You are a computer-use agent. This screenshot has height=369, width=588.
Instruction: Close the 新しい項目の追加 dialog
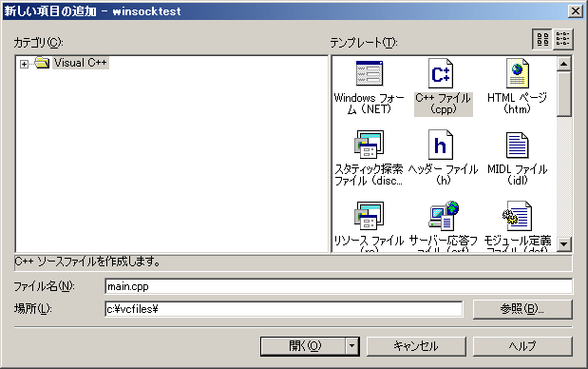[x=576, y=11]
